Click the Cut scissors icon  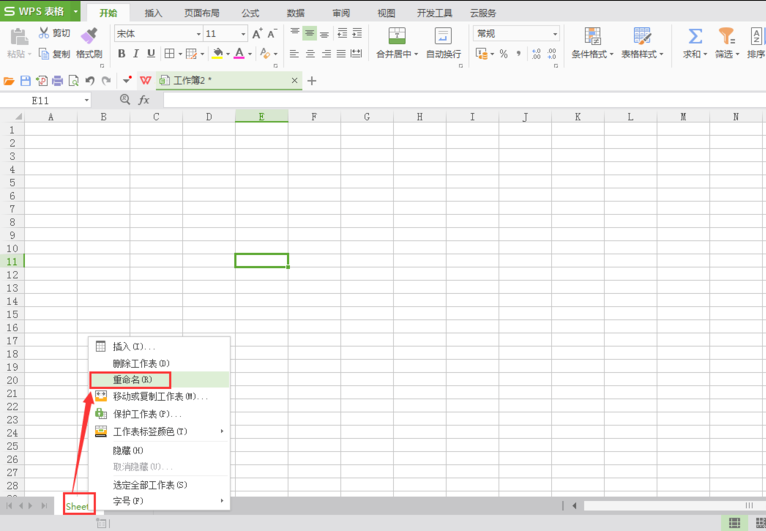click(44, 33)
